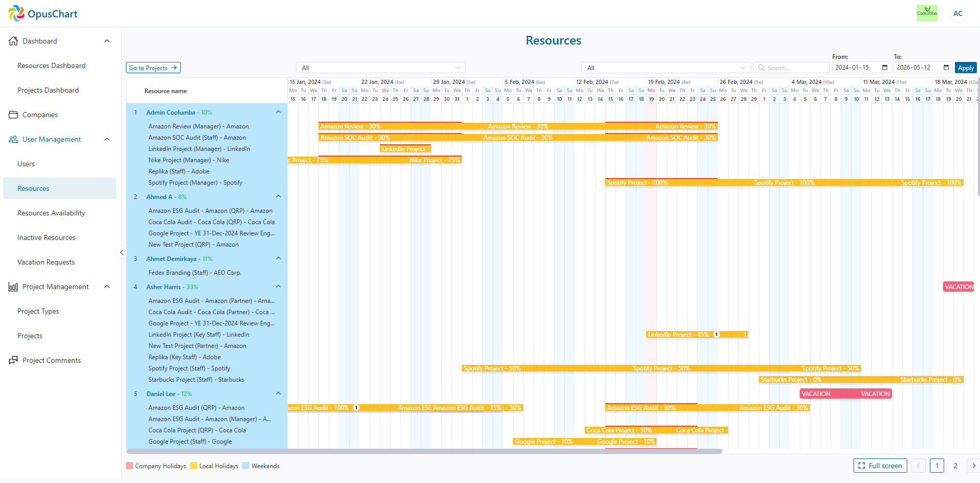Click the LinkedIn Project bar for Admin Coolumba
This screenshot has height=483, width=980.
[406, 149]
